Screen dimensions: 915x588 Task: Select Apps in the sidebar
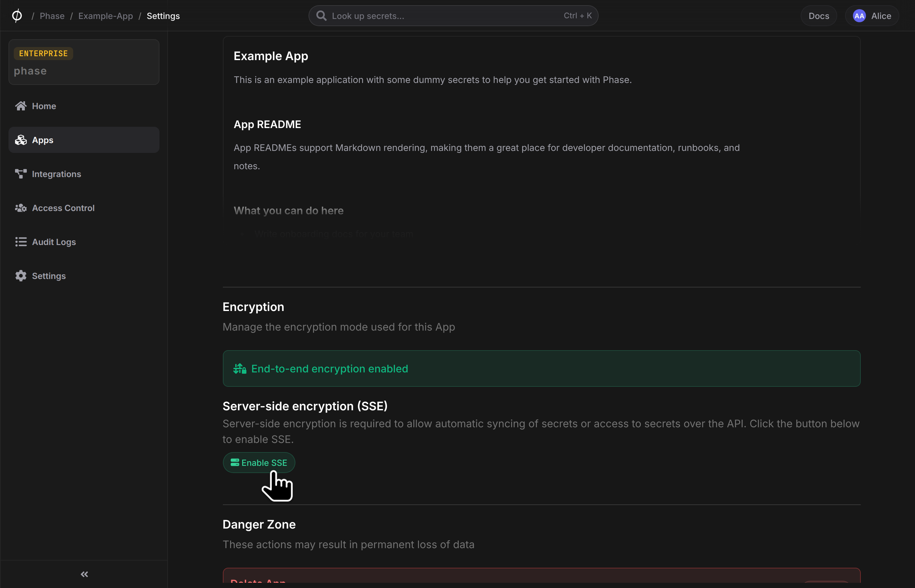(84, 140)
